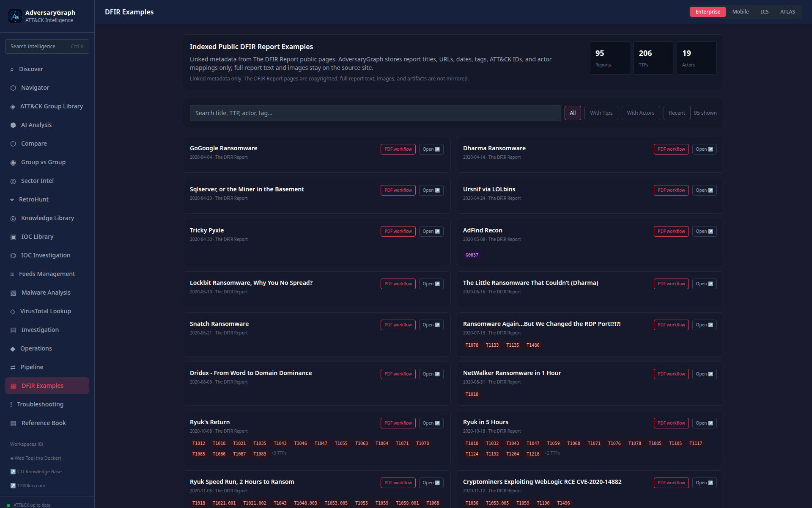
Task: Click the T1486 tag under Ransomware Again
Action: coord(533,345)
